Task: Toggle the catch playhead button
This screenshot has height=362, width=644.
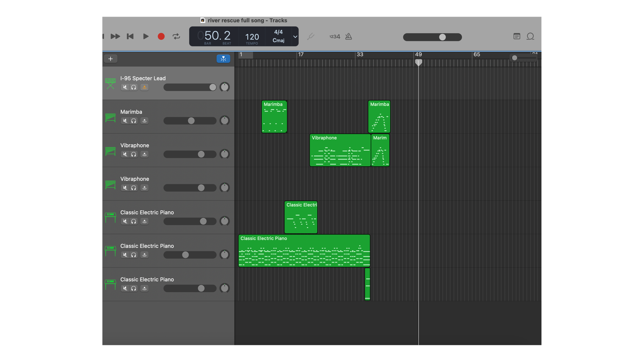Action: [223, 59]
